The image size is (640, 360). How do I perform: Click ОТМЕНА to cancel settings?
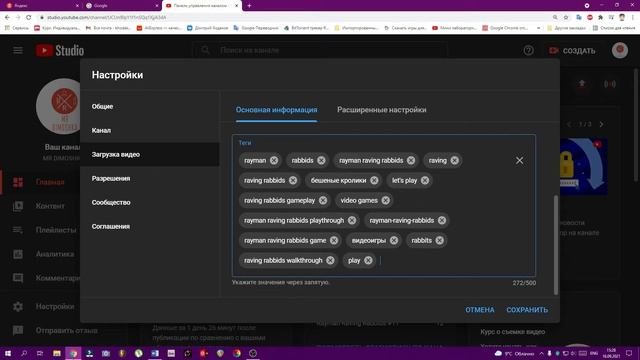tap(480, 310)
